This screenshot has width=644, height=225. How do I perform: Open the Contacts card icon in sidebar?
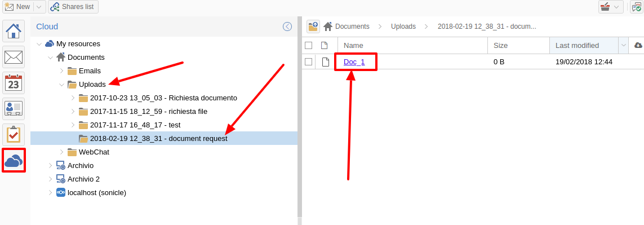coord(14,109)
